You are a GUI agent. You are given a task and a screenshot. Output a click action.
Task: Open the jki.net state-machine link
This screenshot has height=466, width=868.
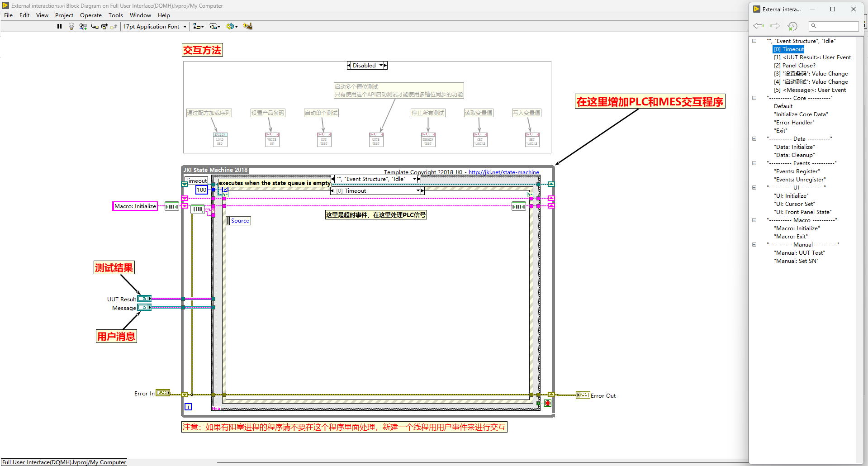[503, 172]
